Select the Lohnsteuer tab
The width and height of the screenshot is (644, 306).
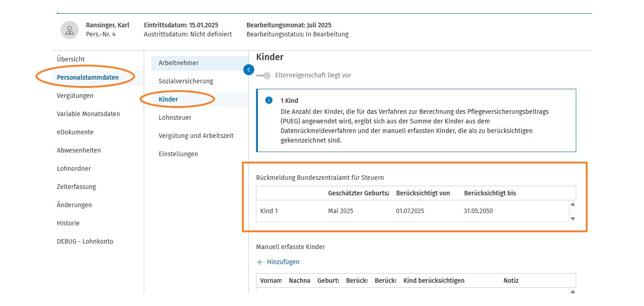pos(175,117)
